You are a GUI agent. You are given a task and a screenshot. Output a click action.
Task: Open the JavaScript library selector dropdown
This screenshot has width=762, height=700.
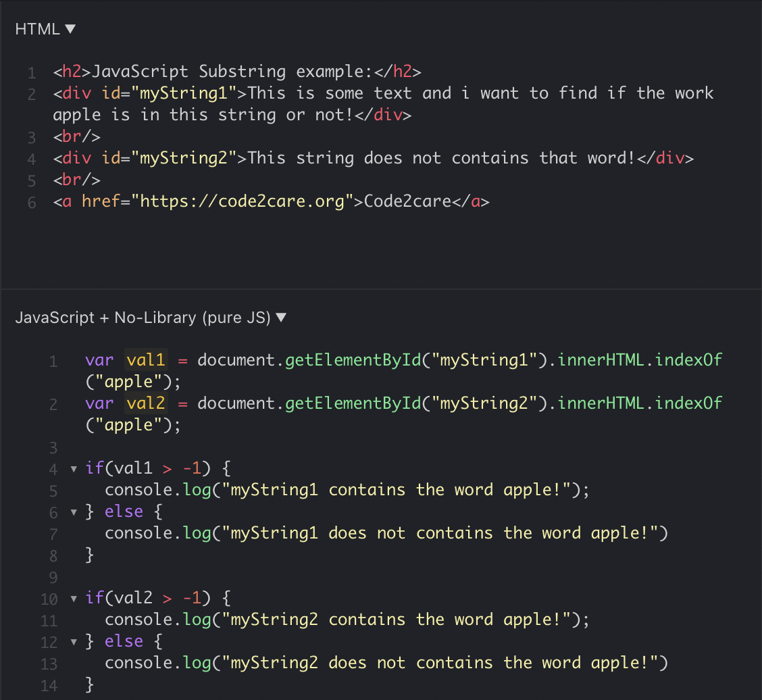[282, 317]
